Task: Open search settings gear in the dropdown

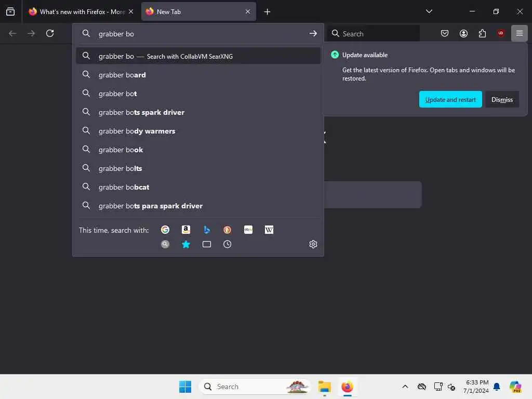Action: [313, 244]
